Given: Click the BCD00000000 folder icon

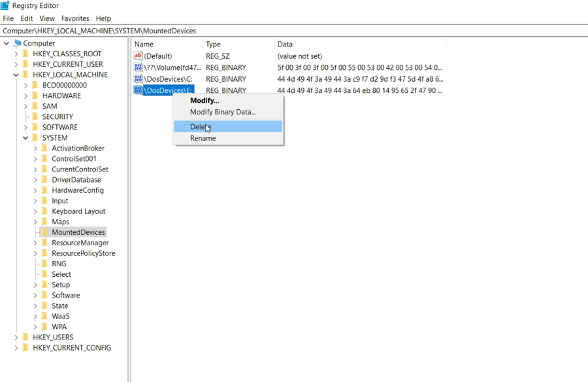Looking at the screenshot, I should (x=35, y=85).
